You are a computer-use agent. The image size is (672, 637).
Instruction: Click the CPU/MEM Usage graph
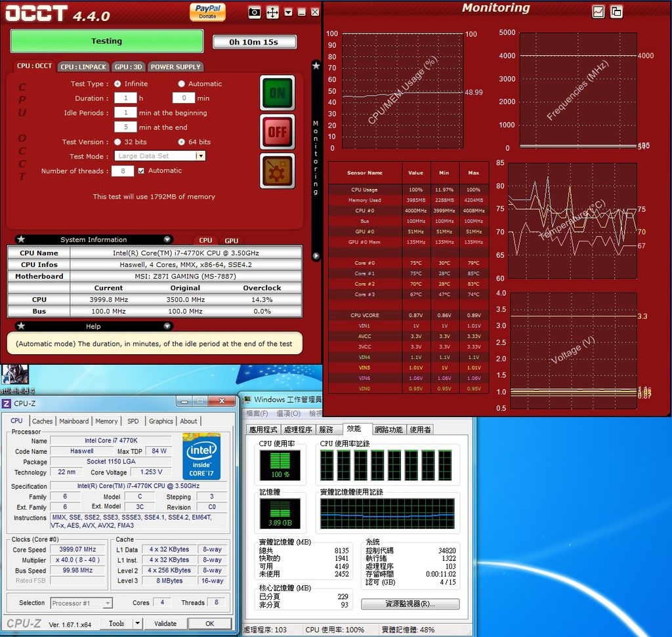pyautogui.click(x=403, y=91)
